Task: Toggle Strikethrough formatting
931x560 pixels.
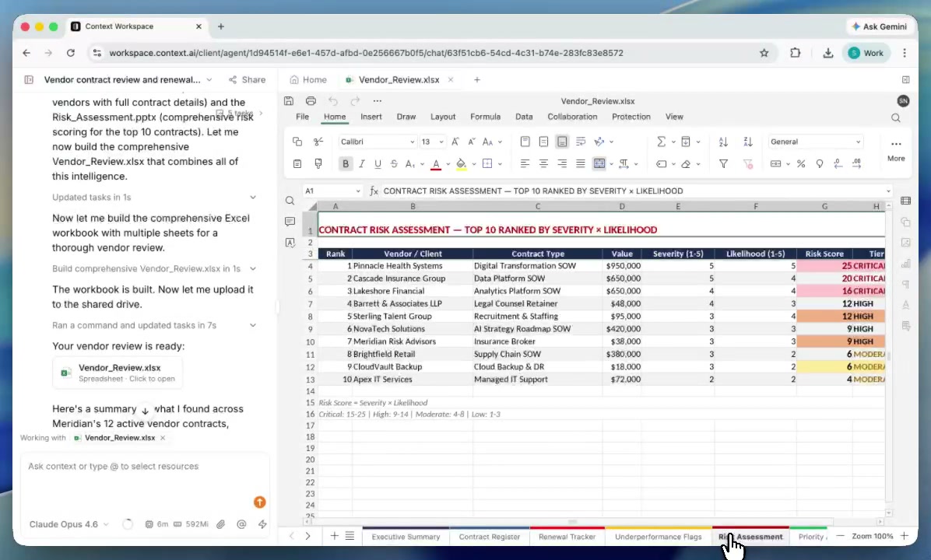Action: pos(394,164)
